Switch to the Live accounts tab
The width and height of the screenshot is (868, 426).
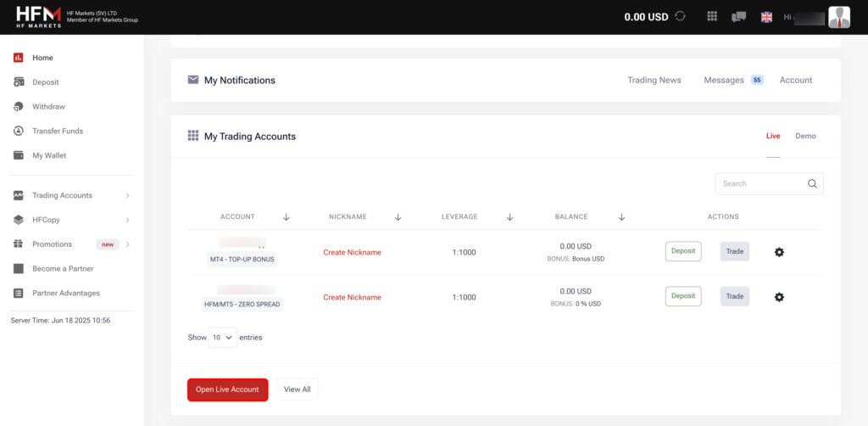[773, 136]
